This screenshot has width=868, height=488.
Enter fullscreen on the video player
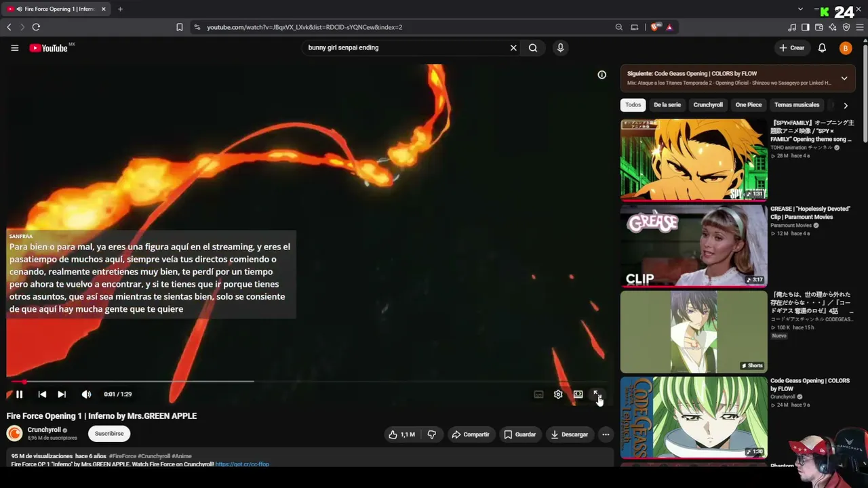click(x=597, y=394)
